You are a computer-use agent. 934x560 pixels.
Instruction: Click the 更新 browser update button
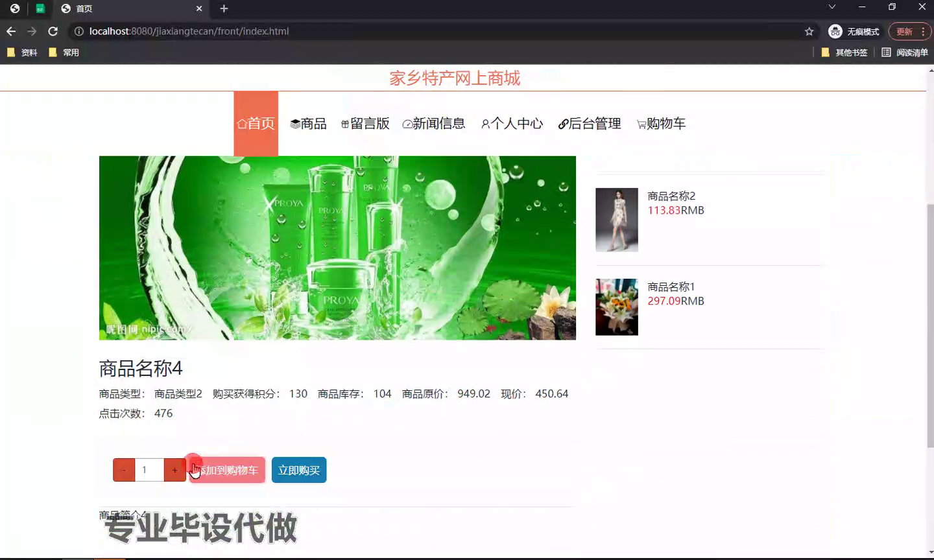pos(909,31)
